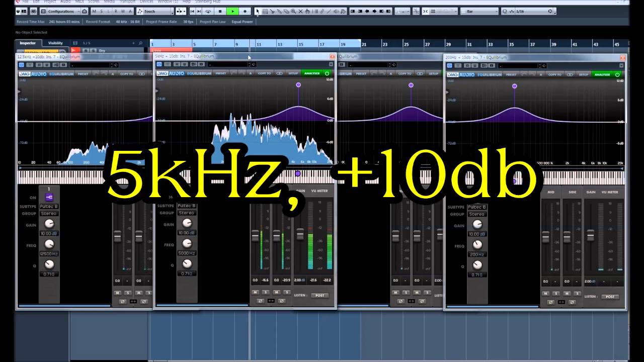Open Pultec B subtype in the 12.5kHz window
This screenshot has width=644, height=362.
(x=49, y=207)
